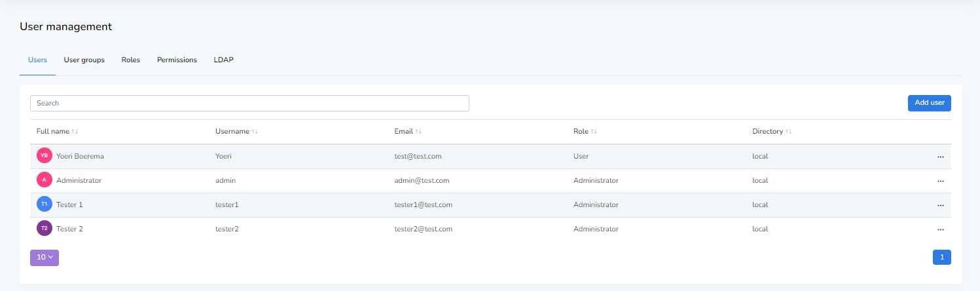Click into the Search input field
980x291 pixels.
click(x=249, y=103)
